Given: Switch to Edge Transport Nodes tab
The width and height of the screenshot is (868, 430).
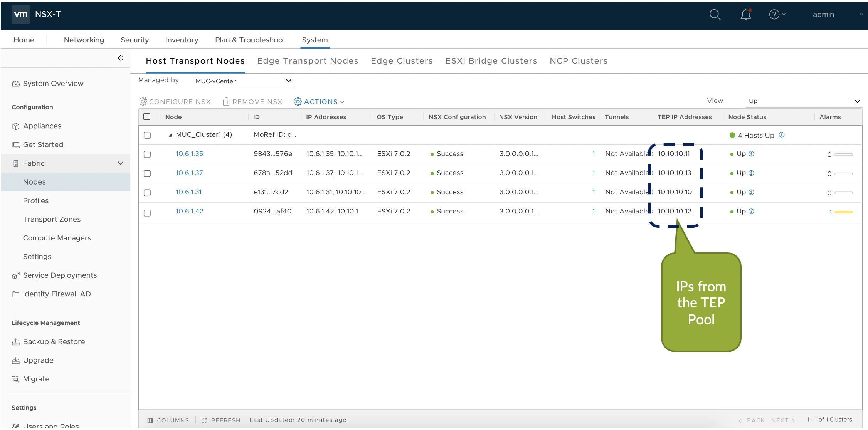Looking at the screenshot, I should click(308, 61).
